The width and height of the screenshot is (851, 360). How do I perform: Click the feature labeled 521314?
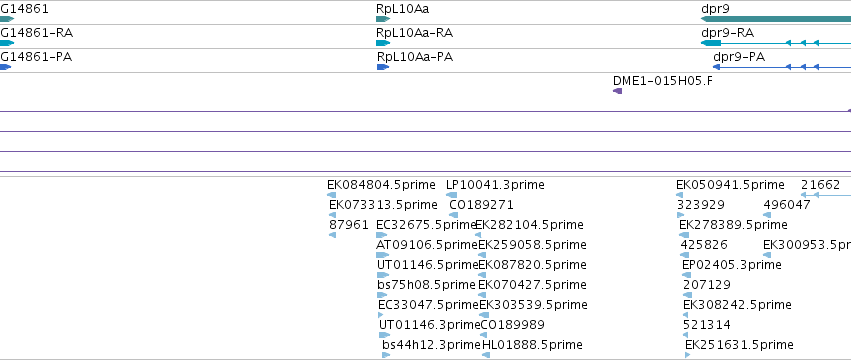(707, 326)
